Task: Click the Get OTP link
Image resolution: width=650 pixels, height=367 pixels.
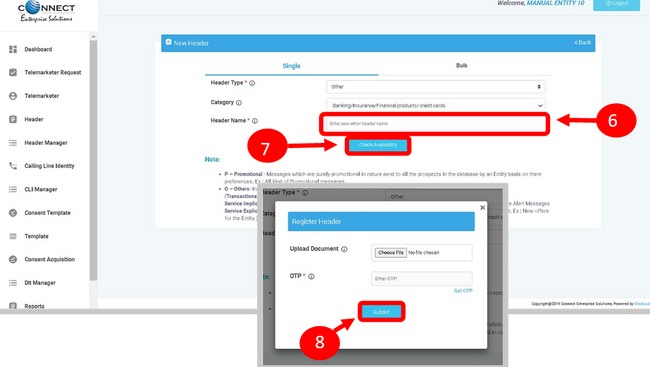Action: point(463,291)
